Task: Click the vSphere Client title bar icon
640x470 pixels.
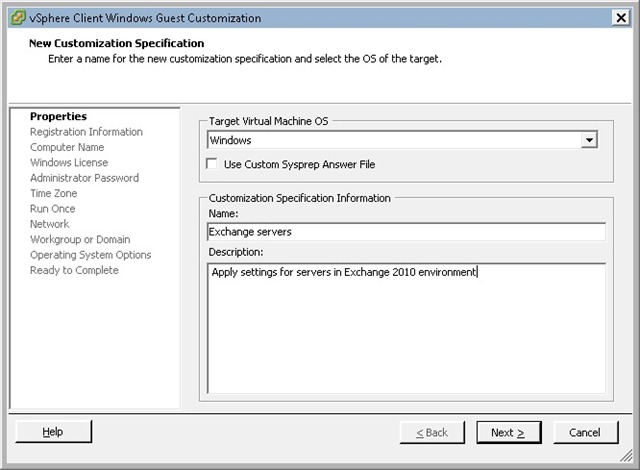Action: tap(15, 18)
